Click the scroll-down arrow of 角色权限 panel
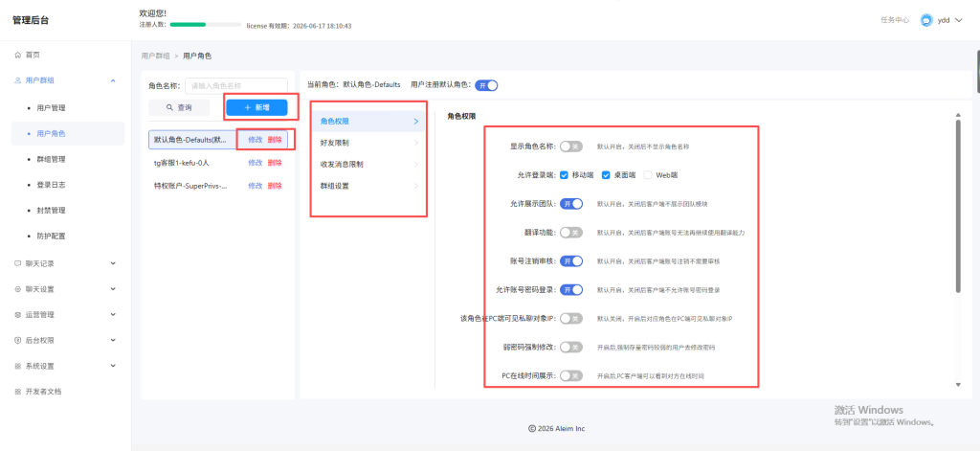 pos(957,384)
